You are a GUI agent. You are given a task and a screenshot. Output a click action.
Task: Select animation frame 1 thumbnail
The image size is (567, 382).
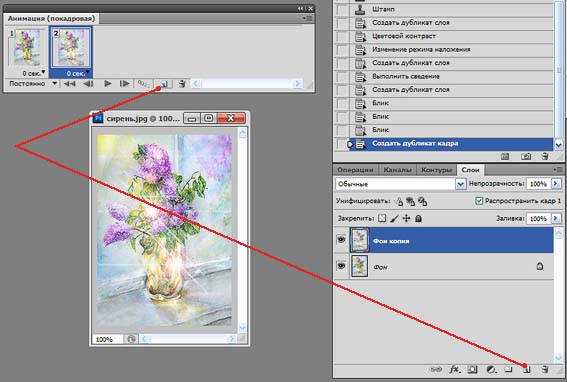point(27,48)
